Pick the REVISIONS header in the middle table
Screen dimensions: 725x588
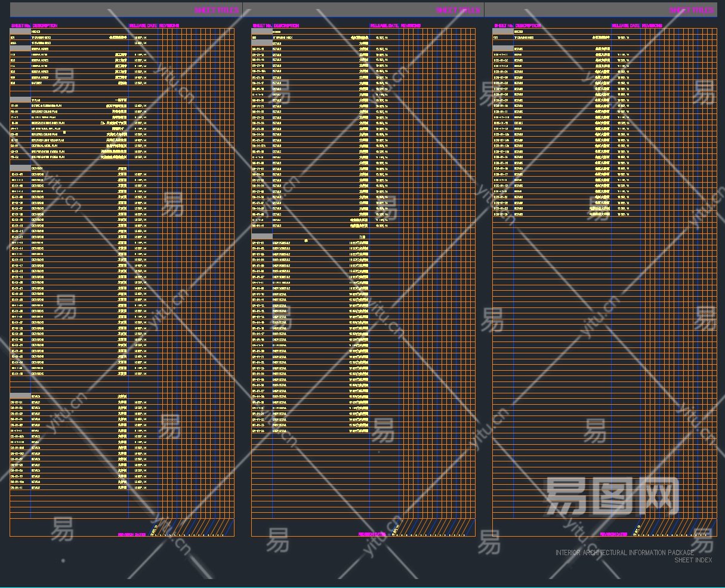click(411, 26)
